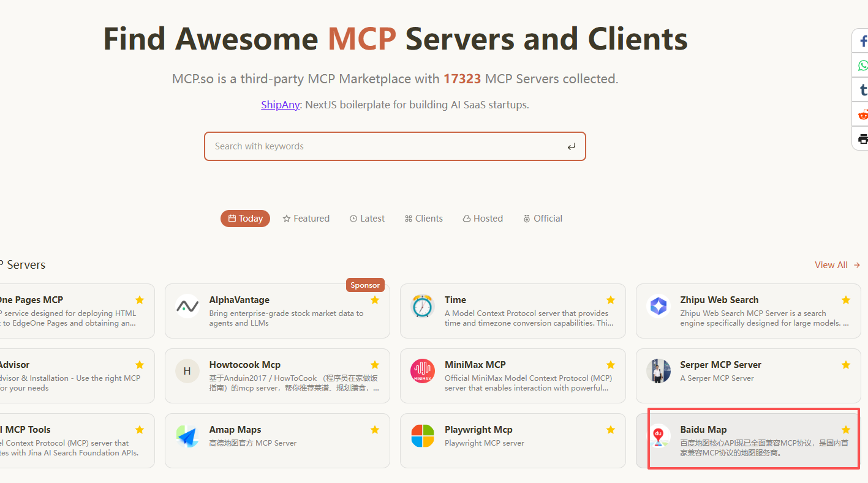The image size is (868, 483).
Task: Open the Howtocook Mcp title
Action: tap(245, 365)
